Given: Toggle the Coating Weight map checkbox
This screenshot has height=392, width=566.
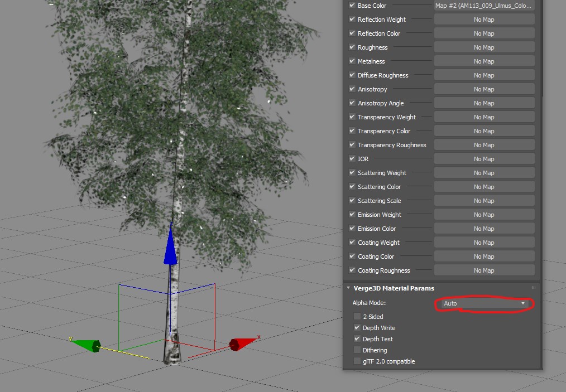Looking at the screenshot, I should point(352,243).
